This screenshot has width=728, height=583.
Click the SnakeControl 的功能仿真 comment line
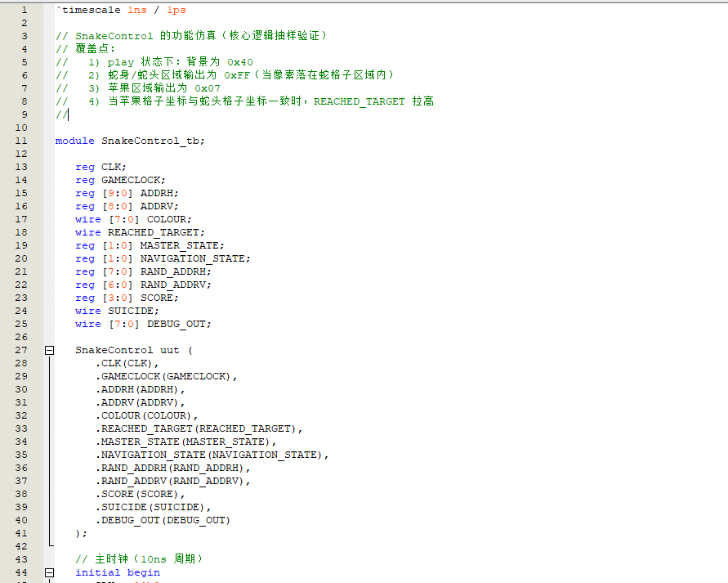pyautogui.click(x=192, y=36)
